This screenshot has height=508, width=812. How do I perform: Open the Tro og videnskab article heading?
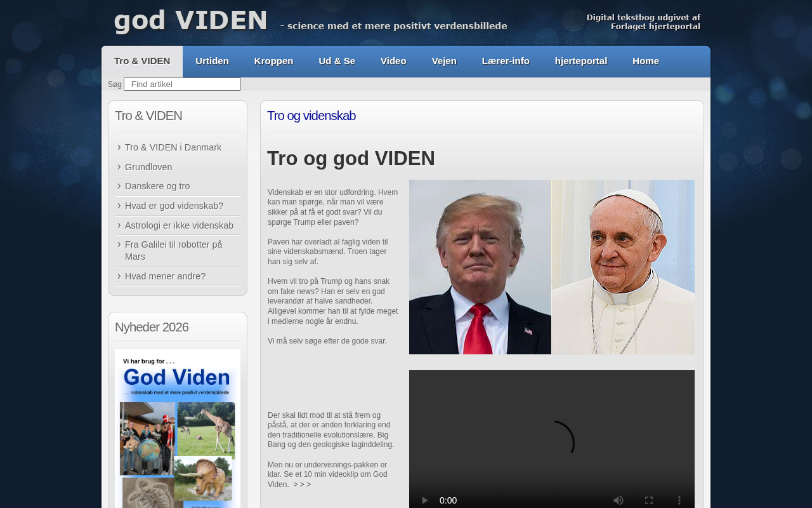[x=311, y=116]
